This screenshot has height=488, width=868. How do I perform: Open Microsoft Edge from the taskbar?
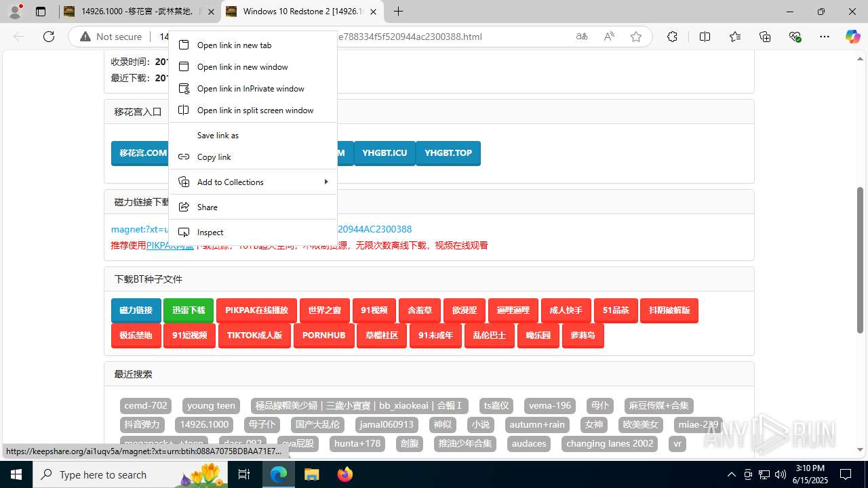click(x=279, y=474)
